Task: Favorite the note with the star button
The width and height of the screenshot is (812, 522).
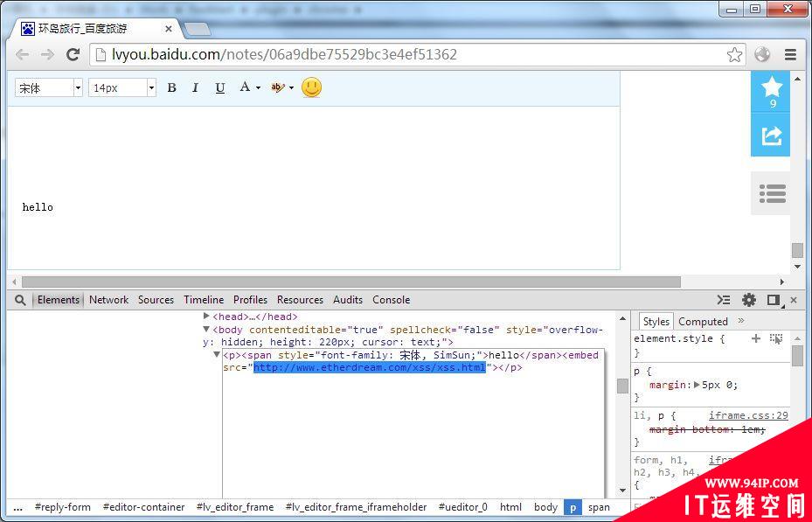Action: tap(771, 92)
